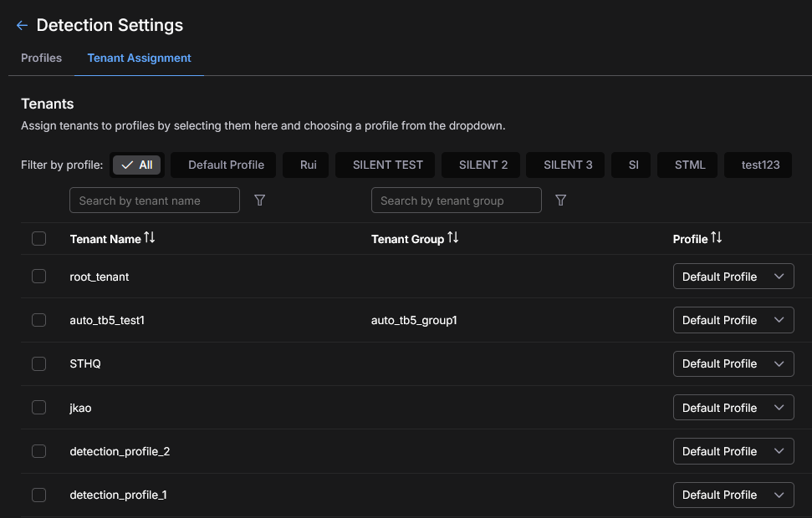Viewport: 812px width, 518px height.
Task: Click the tenant group filter funnel icon
Action: point(561,201)
